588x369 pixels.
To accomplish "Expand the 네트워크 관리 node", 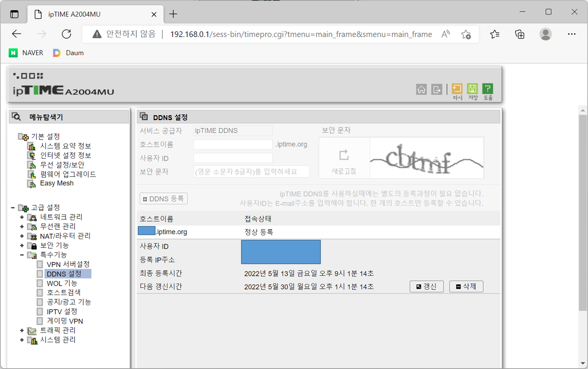I will (x=22, y=217).
